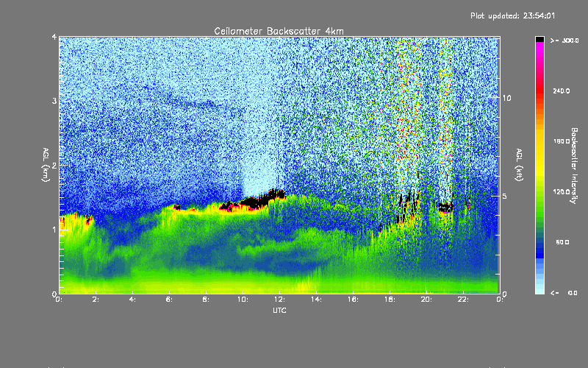Click the 'AGL (km)' left axis label
This screenshot has height=368, width=588.
point(46,165)
